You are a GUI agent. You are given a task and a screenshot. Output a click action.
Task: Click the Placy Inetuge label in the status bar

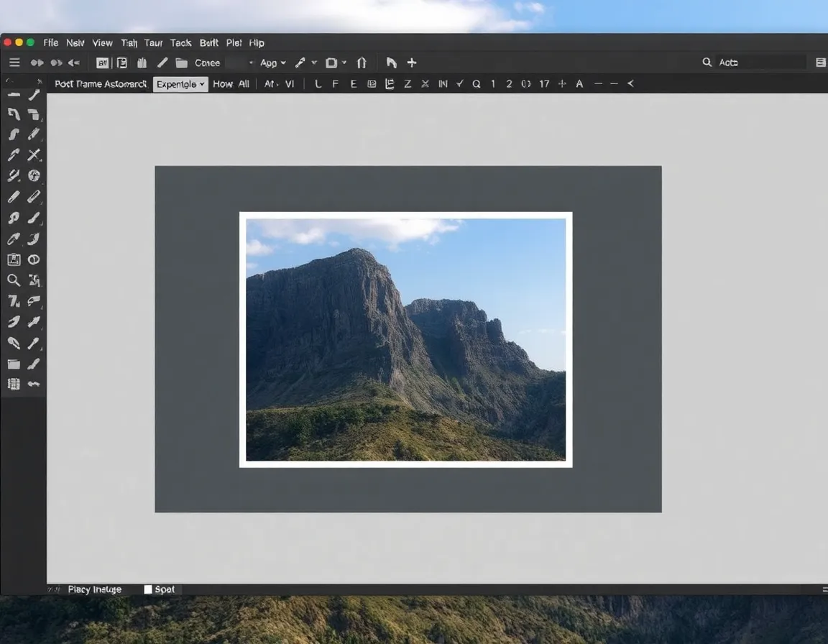click(x=95, y=589)
